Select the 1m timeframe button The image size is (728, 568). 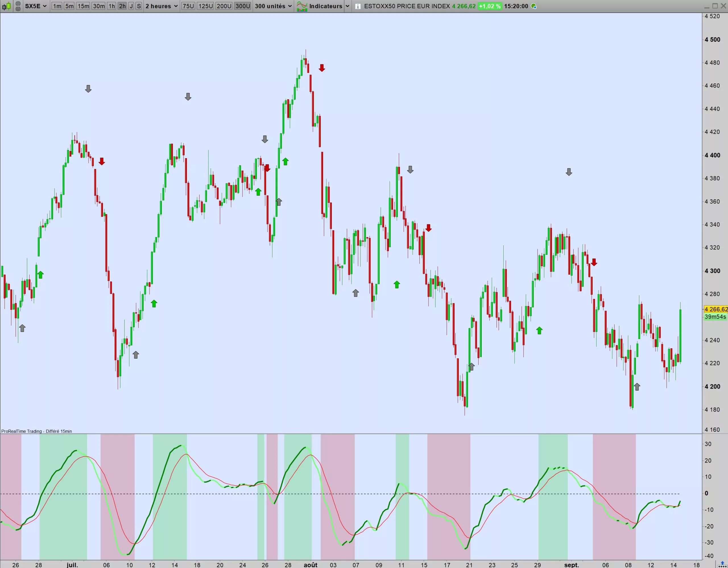point(57,6)
